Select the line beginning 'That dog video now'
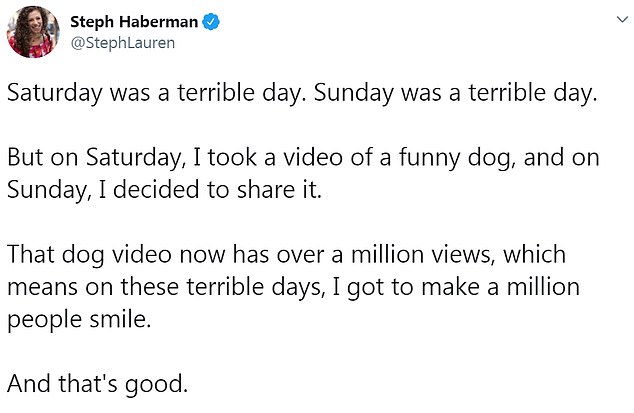The image size is (634, 413). 286,255
